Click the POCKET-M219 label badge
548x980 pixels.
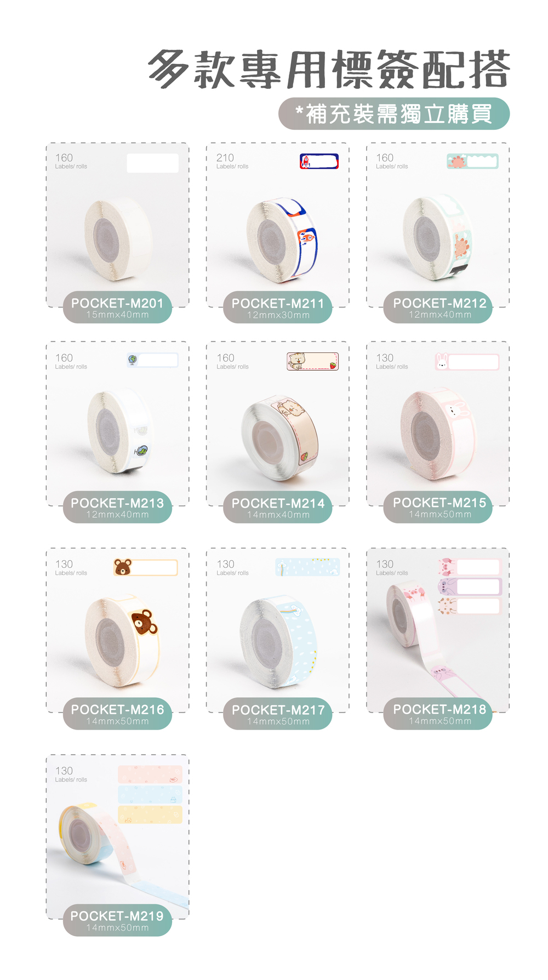(117, 920)
